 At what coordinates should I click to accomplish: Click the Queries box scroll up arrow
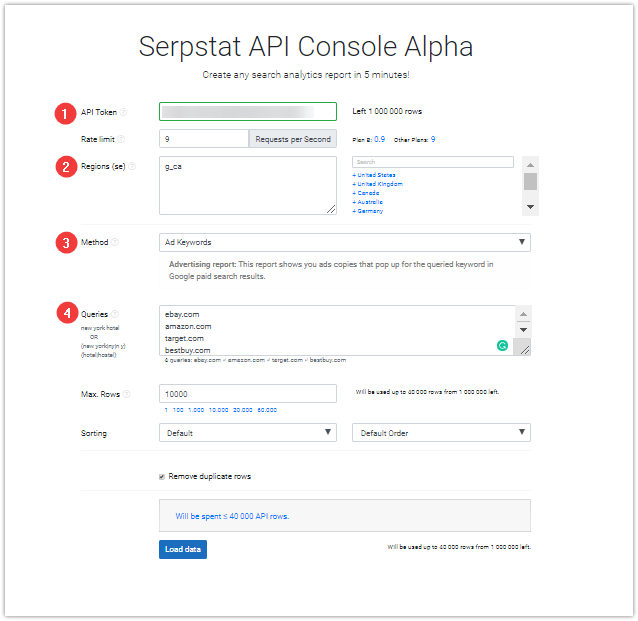523,314
